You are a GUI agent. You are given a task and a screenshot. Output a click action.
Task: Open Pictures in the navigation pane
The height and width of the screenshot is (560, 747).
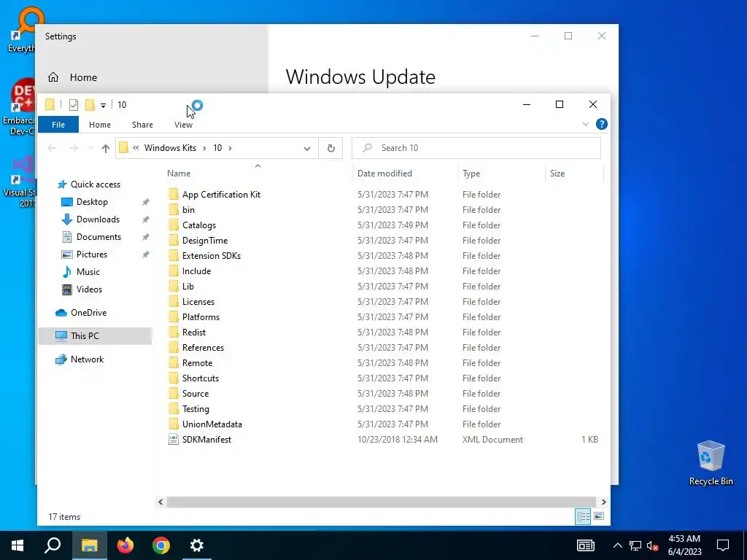pos(91,254)
